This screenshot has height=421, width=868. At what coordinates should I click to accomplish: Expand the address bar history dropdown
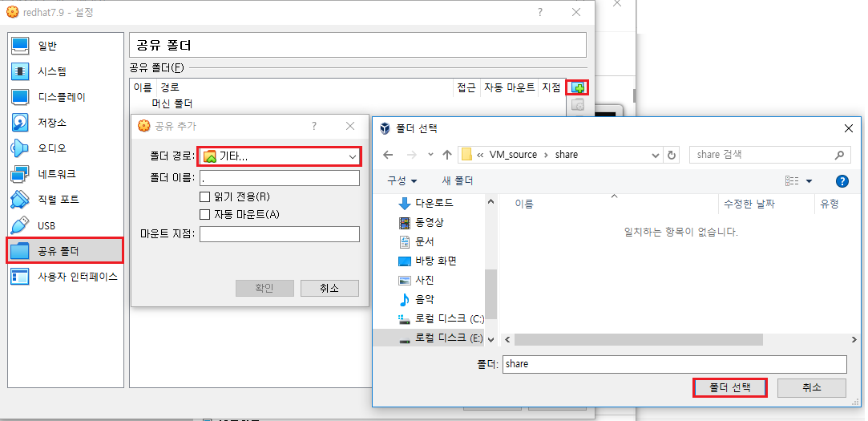[x=656, y=155]
